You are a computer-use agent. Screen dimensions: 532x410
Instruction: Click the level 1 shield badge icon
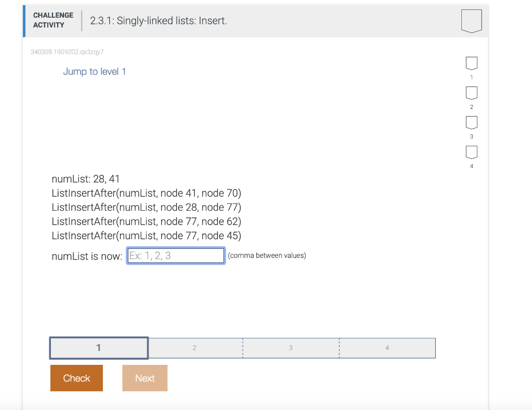[x=471, y=62]
